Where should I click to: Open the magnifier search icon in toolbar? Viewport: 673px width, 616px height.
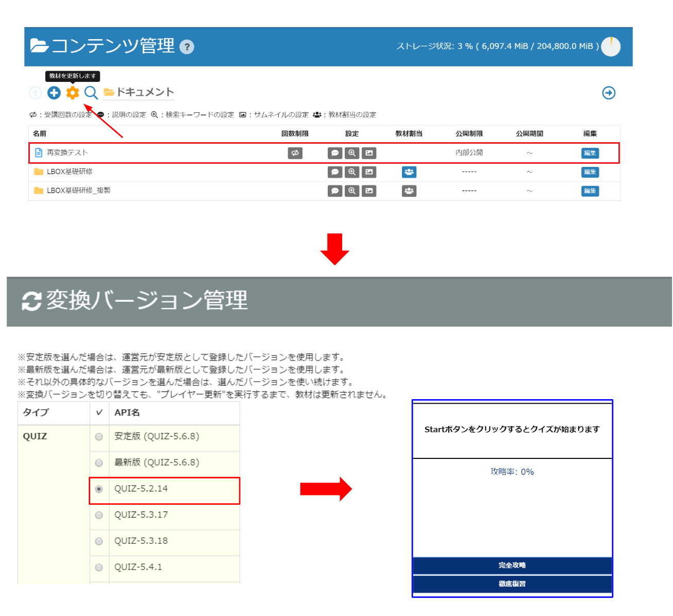91,93
